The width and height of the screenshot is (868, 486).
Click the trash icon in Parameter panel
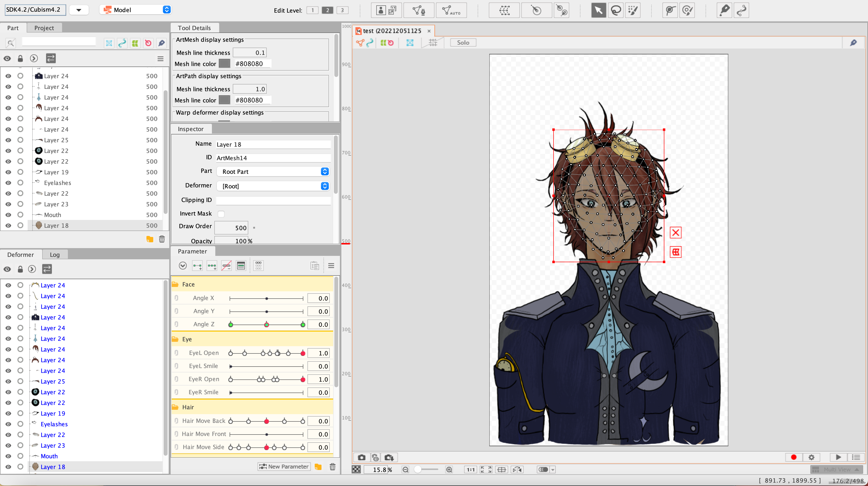pos(332,466)
